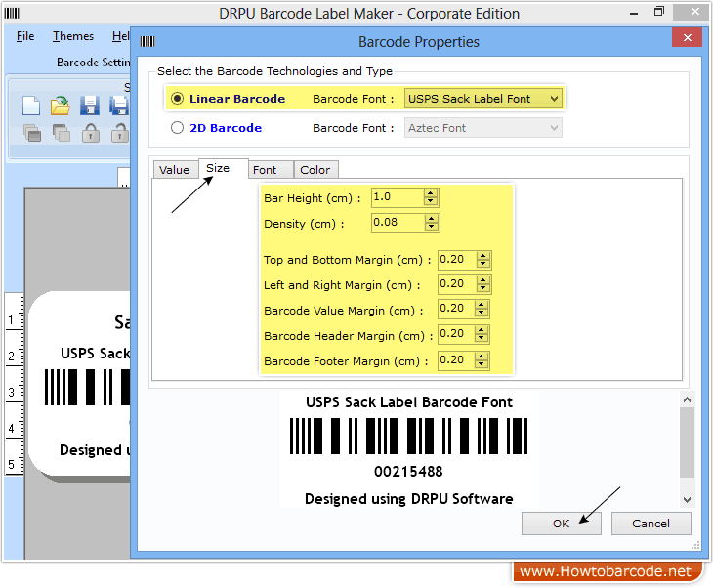Image resolution: width=713 pixels, height=588 pixels.
Task: Decrease Barcode Header Margin value
Action: pyautogui.click(x=482, y=339)
